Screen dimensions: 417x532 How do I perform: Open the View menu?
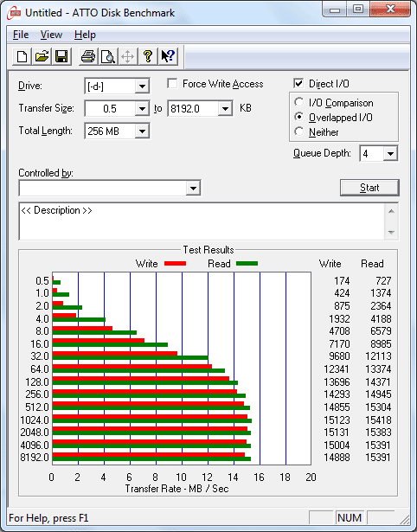coord(51,35)
